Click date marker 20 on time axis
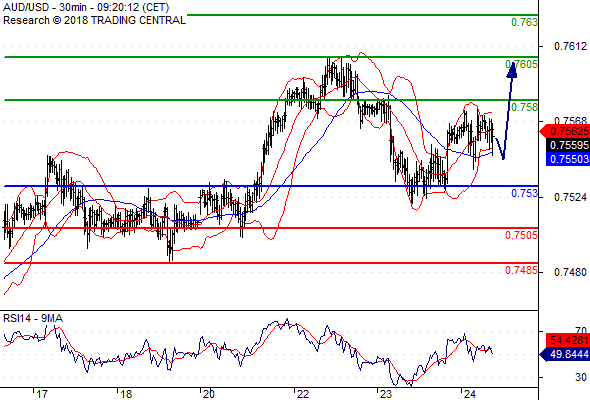Screen dimensions: 590x400 point(208,394)
